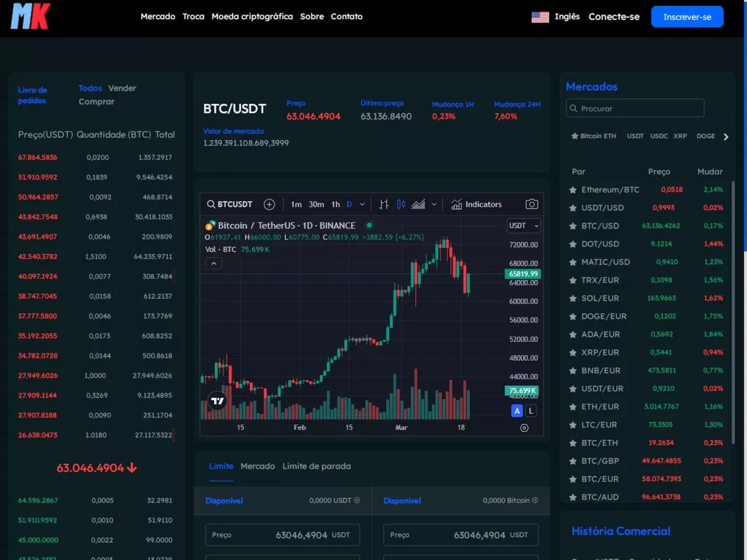Switch to the Limite de parada tab
Image resolution: width=747 pixels, height=560 pixels.
pos(316,466)
